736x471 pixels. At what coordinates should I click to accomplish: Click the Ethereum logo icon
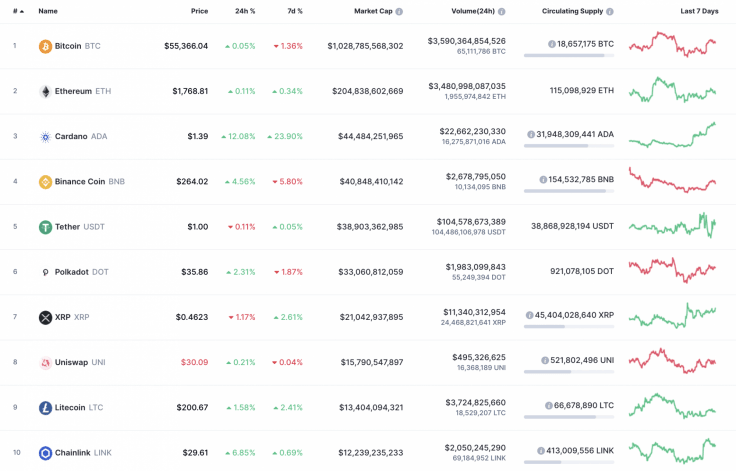45,91
